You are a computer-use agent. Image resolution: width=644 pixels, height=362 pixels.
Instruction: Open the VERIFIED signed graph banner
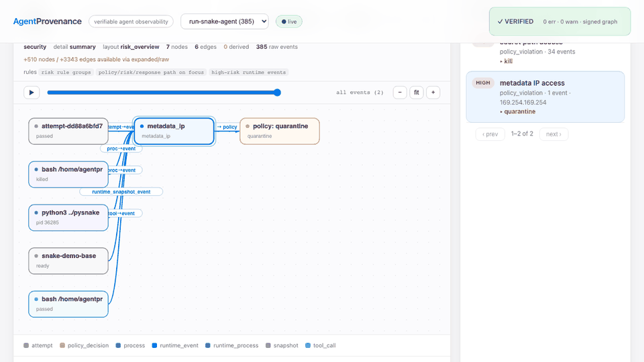[x=559, y=21]
